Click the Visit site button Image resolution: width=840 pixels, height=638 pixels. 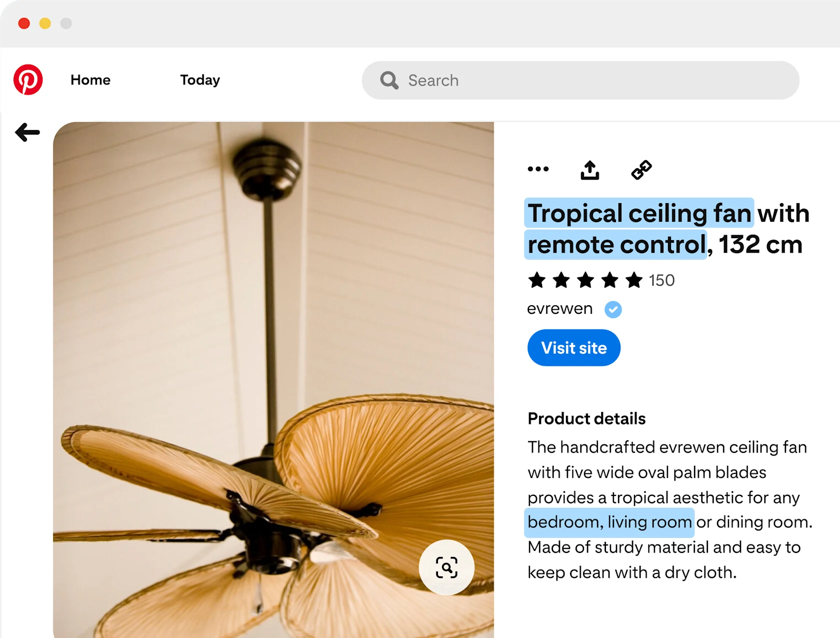tap(574, 348)
